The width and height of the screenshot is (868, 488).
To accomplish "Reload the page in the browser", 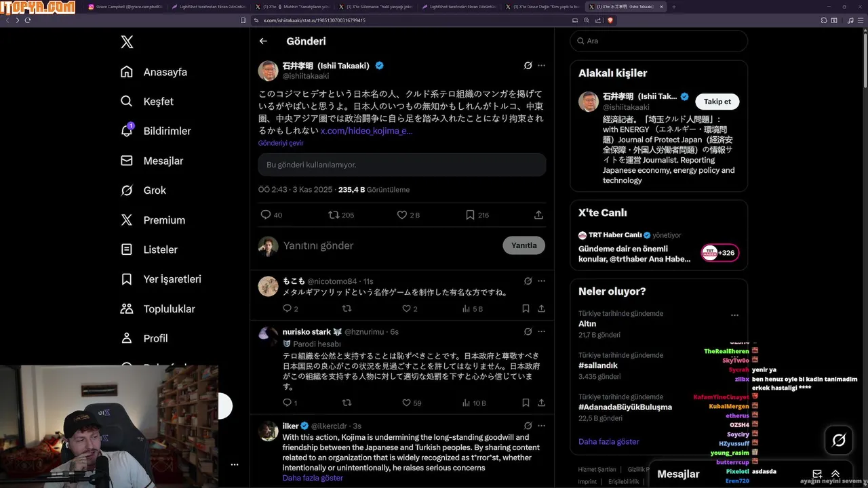I will tap(28, 20).
